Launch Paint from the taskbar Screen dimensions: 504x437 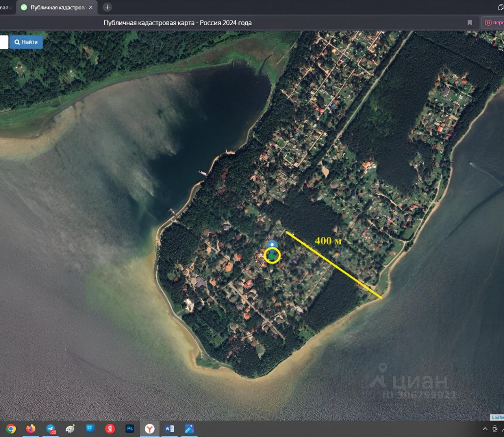[70, 429]
